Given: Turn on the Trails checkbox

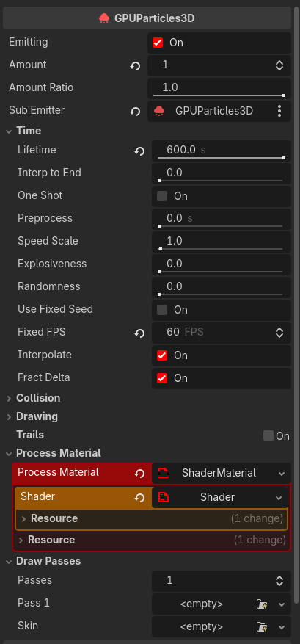Looking at the screenshot, I should coord(268,435).
